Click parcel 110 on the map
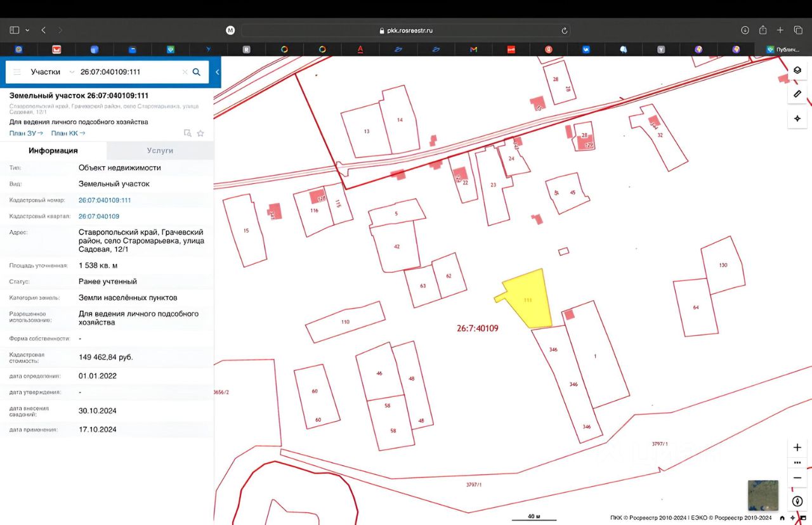The height and width of the screenshot is (525, 812). click(345, 322)
